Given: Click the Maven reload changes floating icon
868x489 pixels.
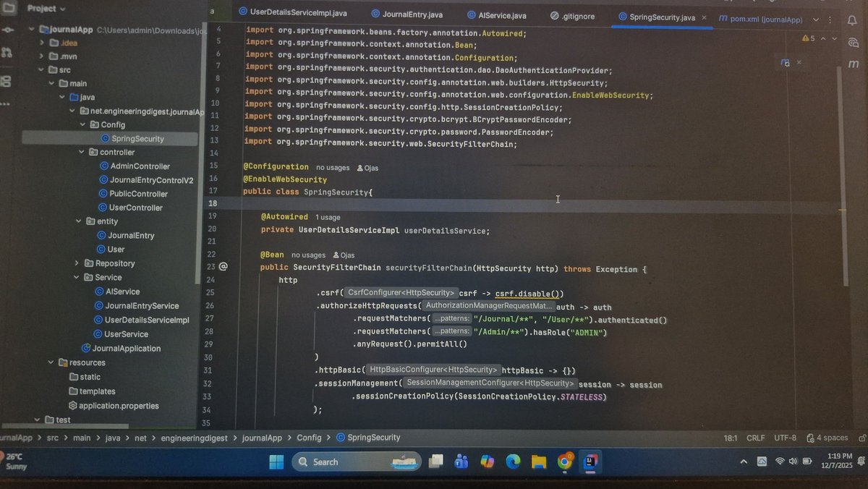Looking at the screenshot, I should [786, 63].
